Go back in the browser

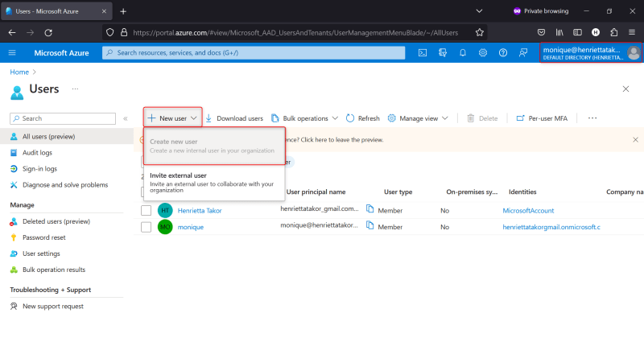tap(12, 32)
